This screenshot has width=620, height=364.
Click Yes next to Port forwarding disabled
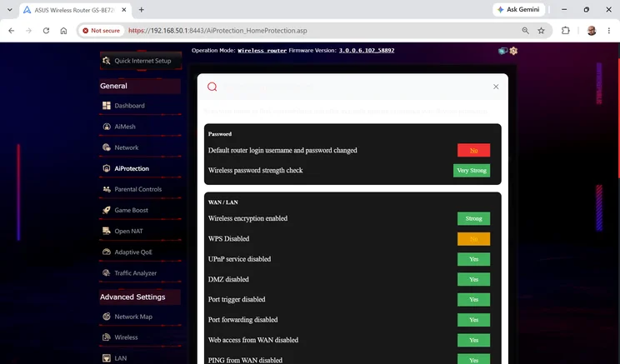tap(473, 320)
